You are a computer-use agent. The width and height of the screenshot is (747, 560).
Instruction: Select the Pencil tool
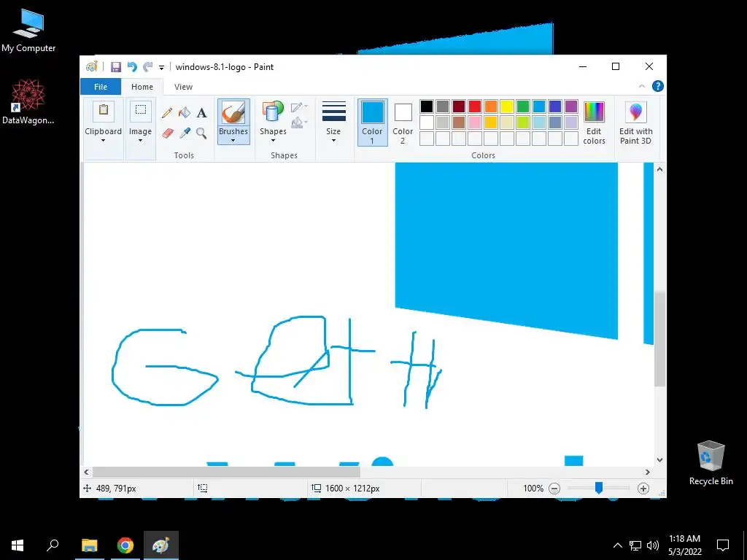[167, 113]
